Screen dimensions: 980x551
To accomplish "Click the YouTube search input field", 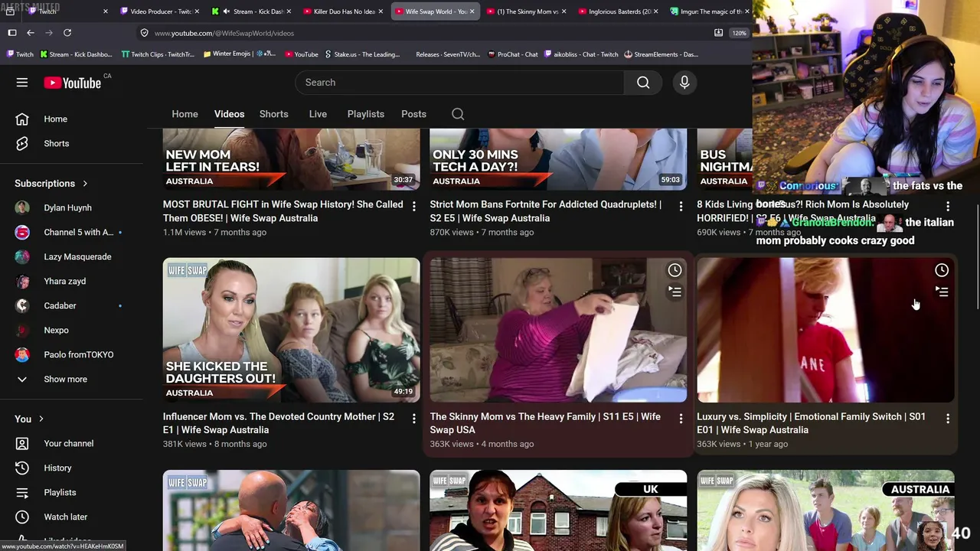I will click(459, 83).
